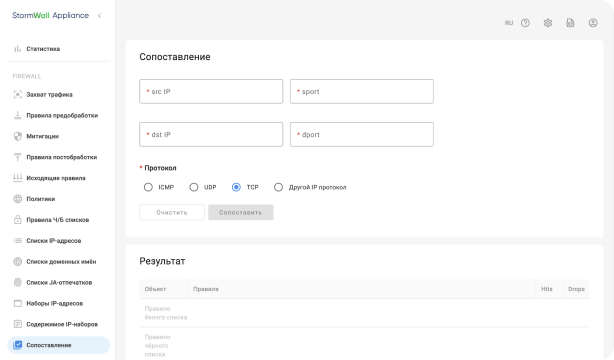
Task: Select the UDP protocol radio button
Action: click(x=194, y=187)
